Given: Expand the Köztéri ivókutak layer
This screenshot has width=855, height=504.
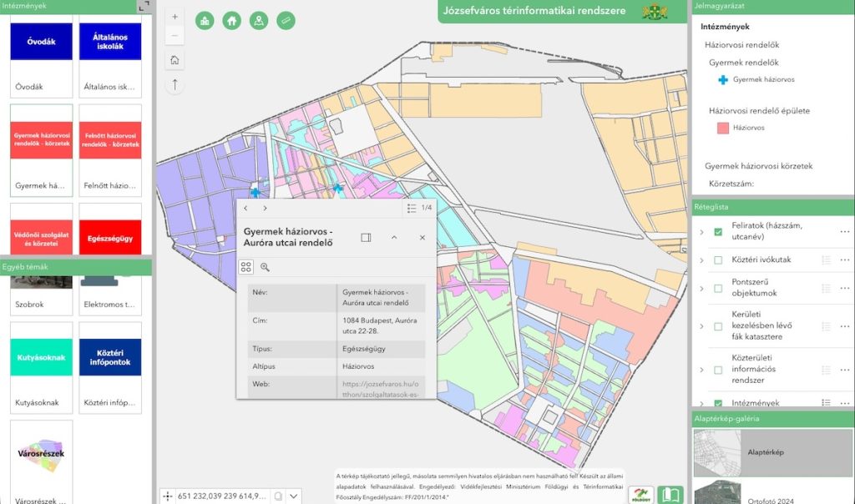Looking at the screenshot, I should pyautogui.click(x=701, y=260).
